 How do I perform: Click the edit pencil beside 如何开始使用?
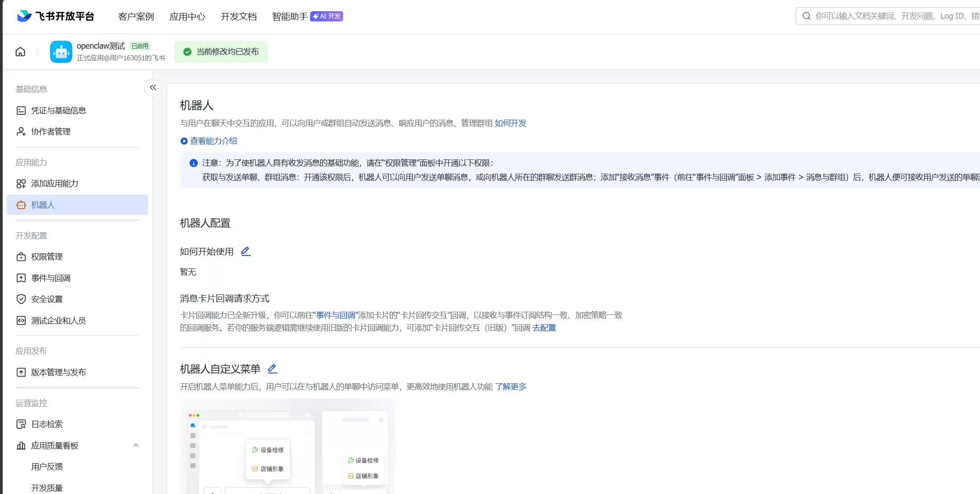coord(245,251)
